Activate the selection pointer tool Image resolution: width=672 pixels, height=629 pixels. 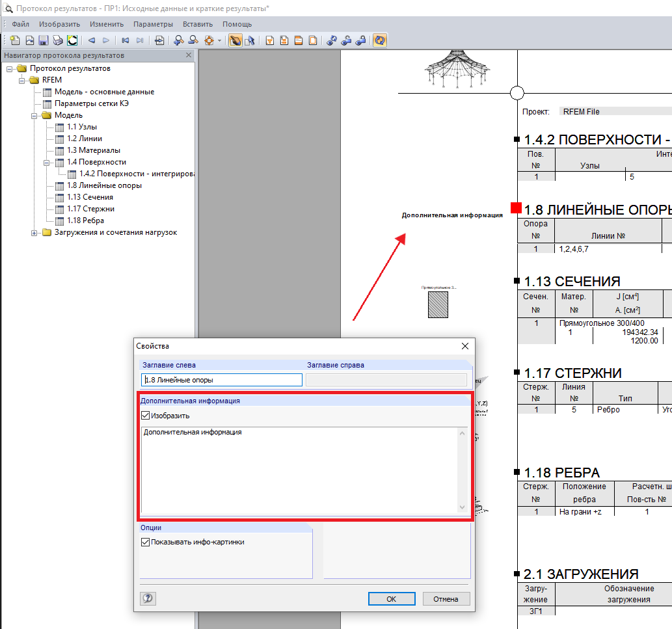click(250, 40)
